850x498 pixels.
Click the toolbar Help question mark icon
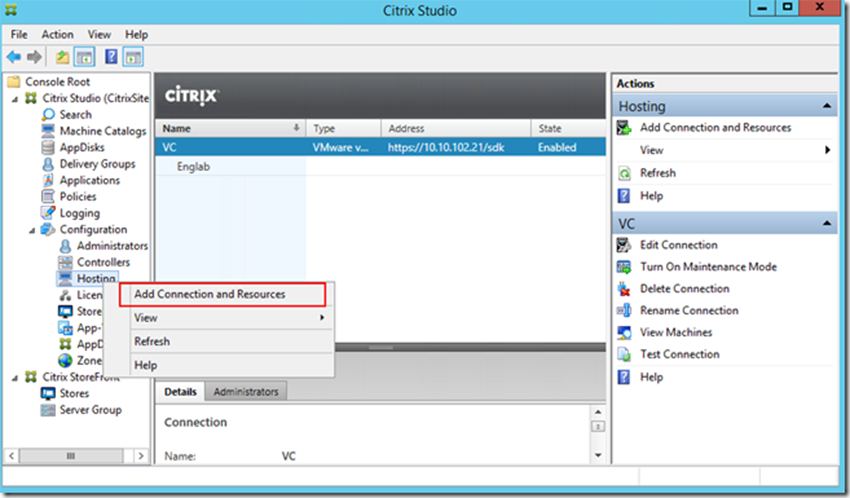(x=112, y=57)
